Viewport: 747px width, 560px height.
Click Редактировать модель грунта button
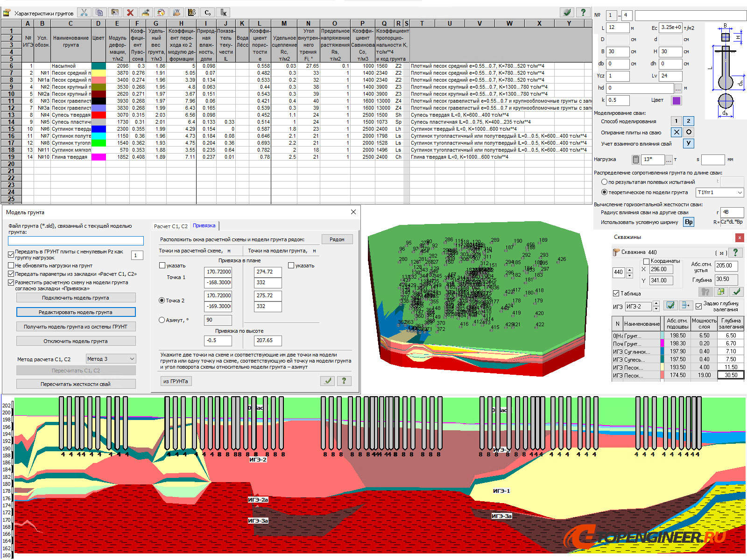(76, 312)
